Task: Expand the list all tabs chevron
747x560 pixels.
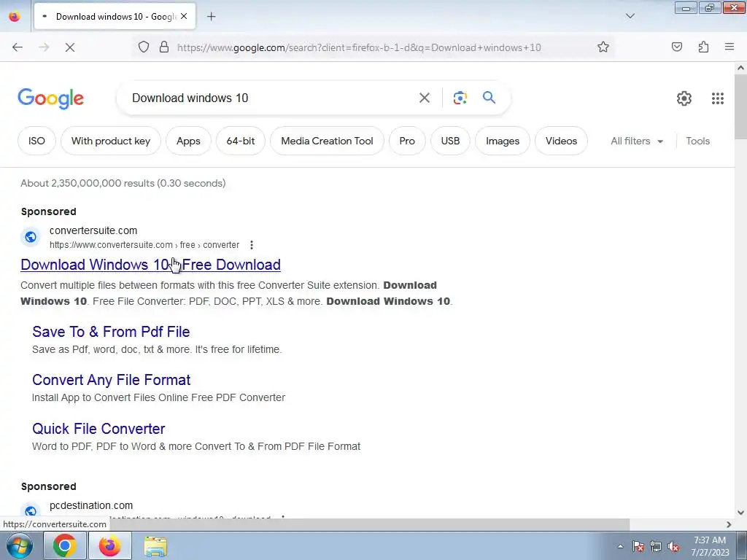Action: pos(630,16)
